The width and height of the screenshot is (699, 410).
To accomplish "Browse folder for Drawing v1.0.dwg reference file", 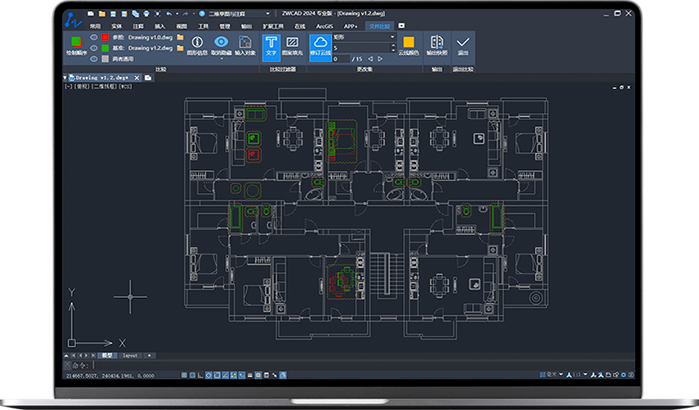I will (180, 37).
